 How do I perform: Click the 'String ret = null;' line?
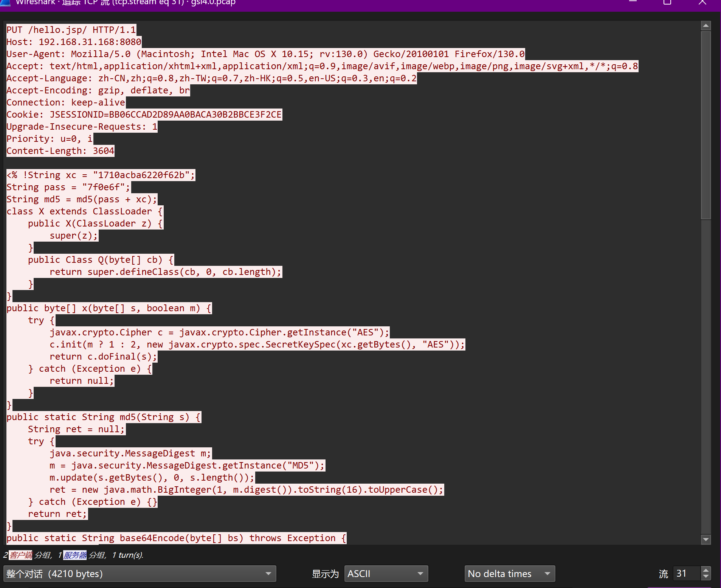click(76, 429)
